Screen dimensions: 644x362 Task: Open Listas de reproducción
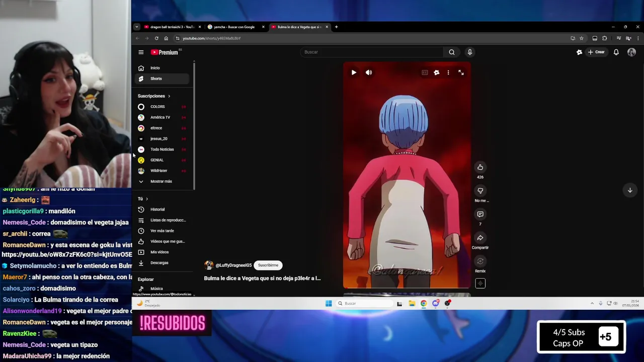[x=162, y=220]
